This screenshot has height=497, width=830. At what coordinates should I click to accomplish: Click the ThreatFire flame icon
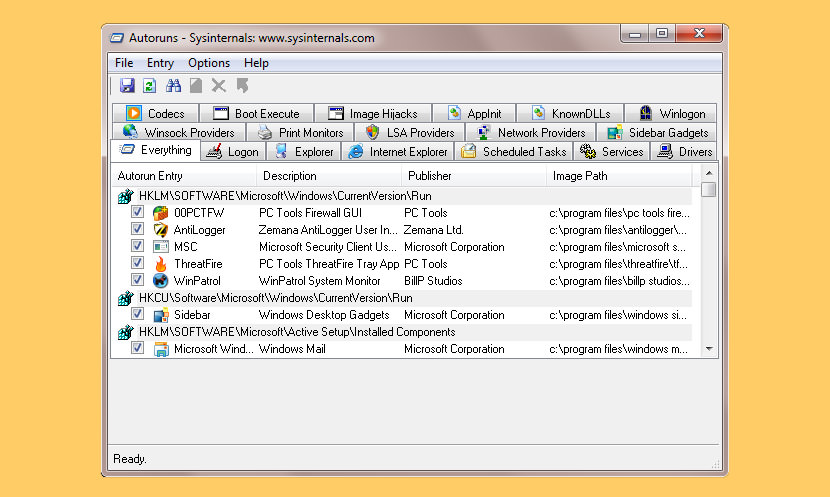click(160, 264)
